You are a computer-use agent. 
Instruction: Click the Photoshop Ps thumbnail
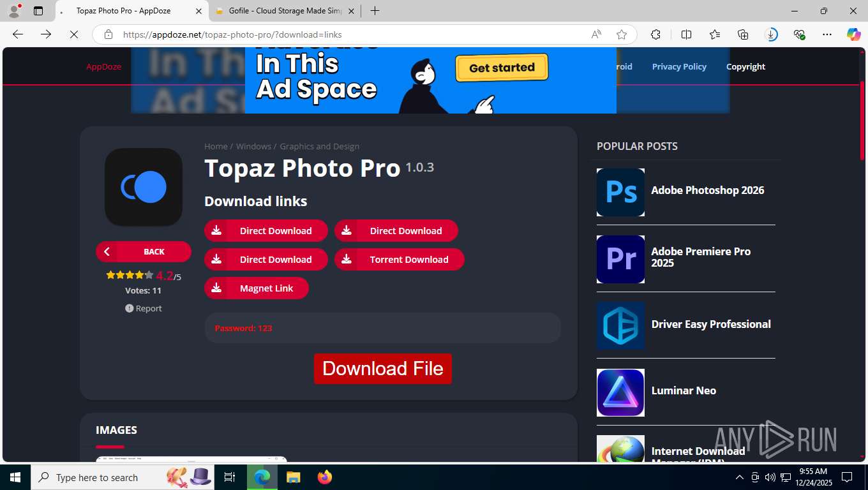620,192
